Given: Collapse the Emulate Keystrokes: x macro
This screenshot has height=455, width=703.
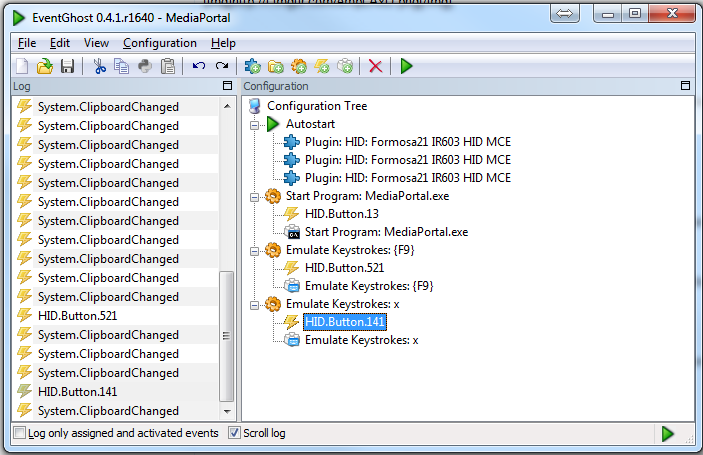Looking at the screenshot, I should pyautogui.click(x=254, y=305).
